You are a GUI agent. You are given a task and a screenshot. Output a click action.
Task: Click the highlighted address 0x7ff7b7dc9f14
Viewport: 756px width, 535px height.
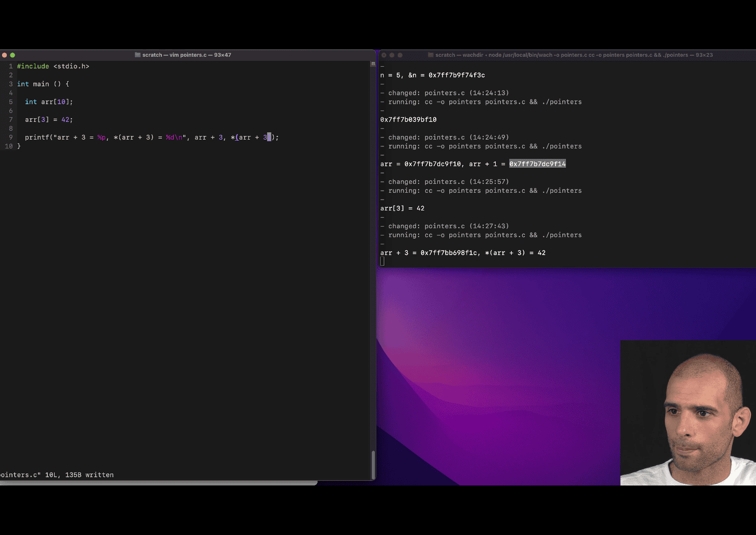point(537,164)
